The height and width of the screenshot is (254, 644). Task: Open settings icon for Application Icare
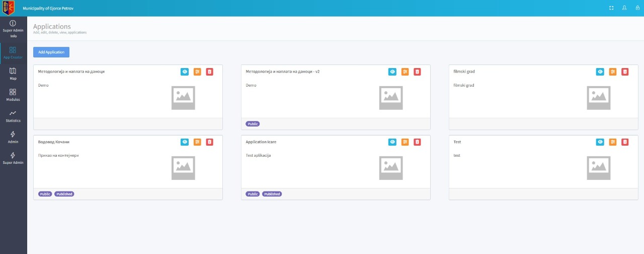[x=405, y=142]
